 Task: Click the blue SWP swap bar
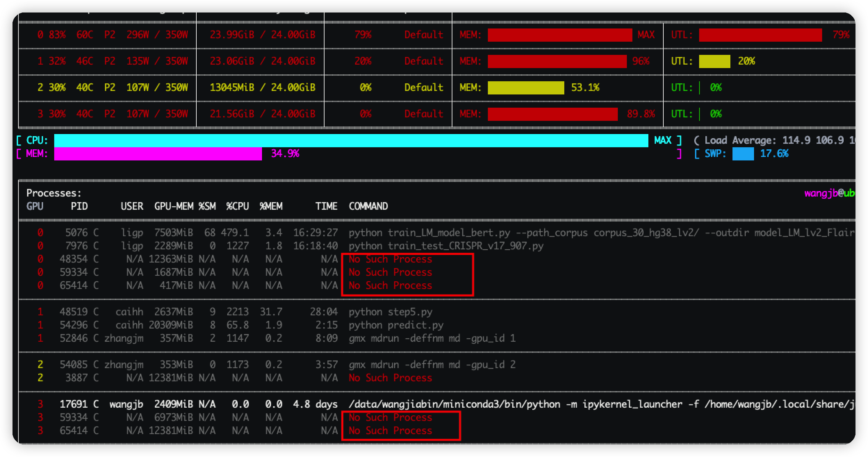click(743, 154)
